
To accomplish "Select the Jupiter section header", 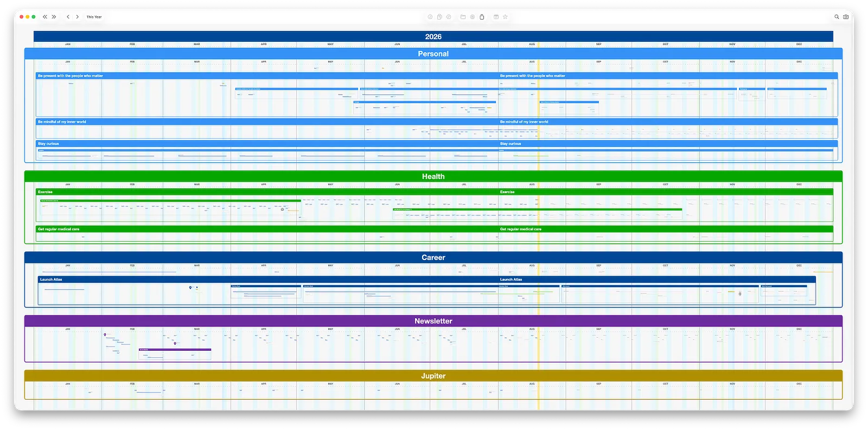I will (433, 376).
